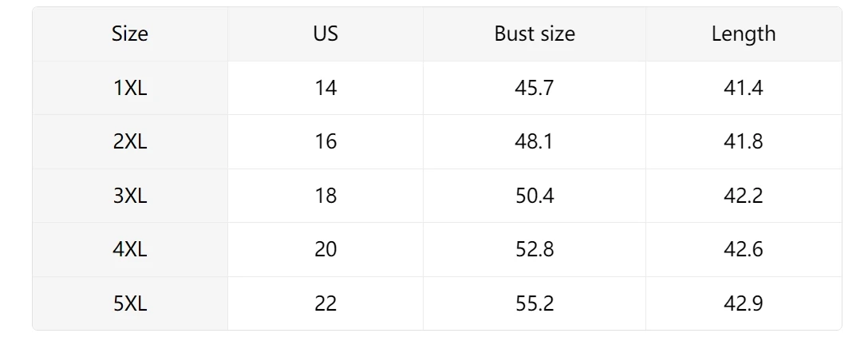Click the US column header

325,34
